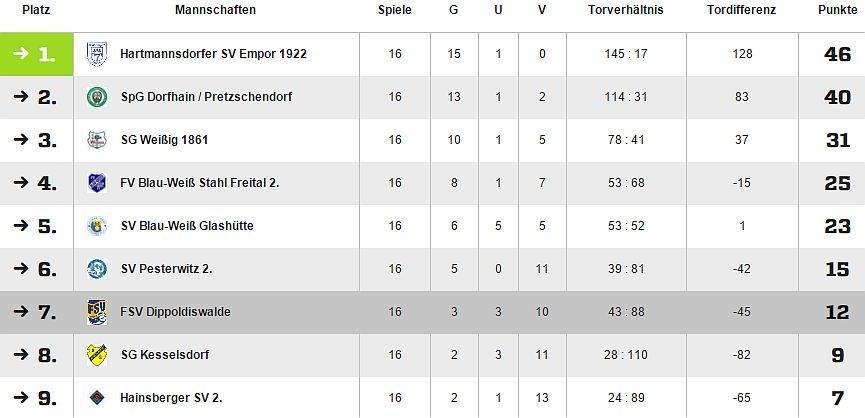Screen dimensions: 865x418
Task: Click the SG Weißig 1861 club crest
Action: [96, 140]
